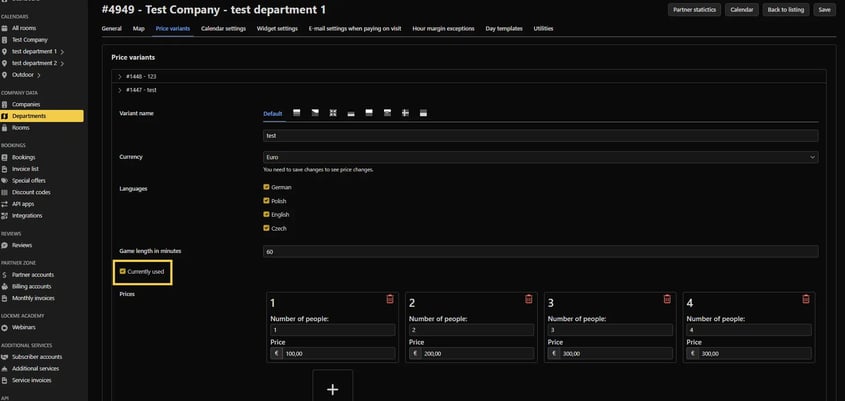This screenshot has width=845, height=401.
Task: Click the trash icon on price card 2
Action: click(528, 299)
